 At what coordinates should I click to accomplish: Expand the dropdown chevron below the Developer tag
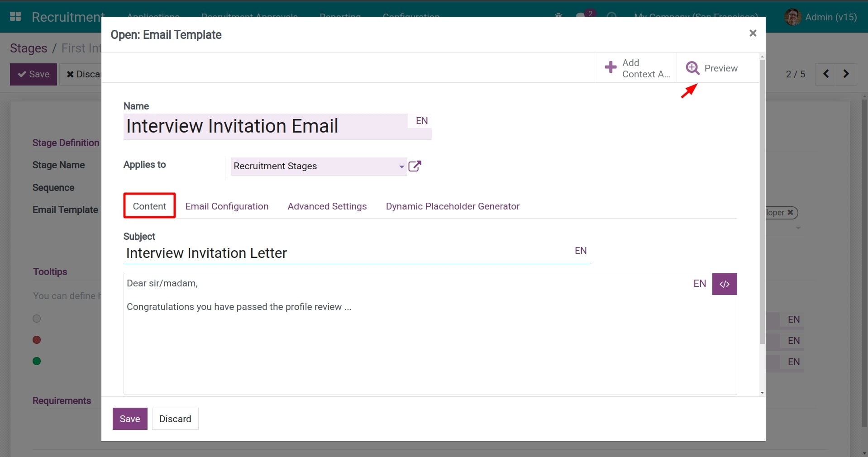tap(799, 228)
